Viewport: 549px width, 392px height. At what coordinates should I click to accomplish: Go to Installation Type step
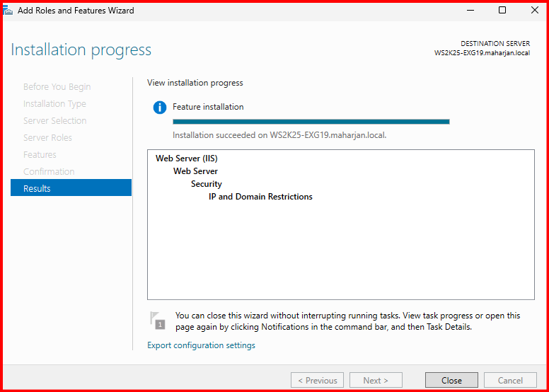click(x=54, y=103)
